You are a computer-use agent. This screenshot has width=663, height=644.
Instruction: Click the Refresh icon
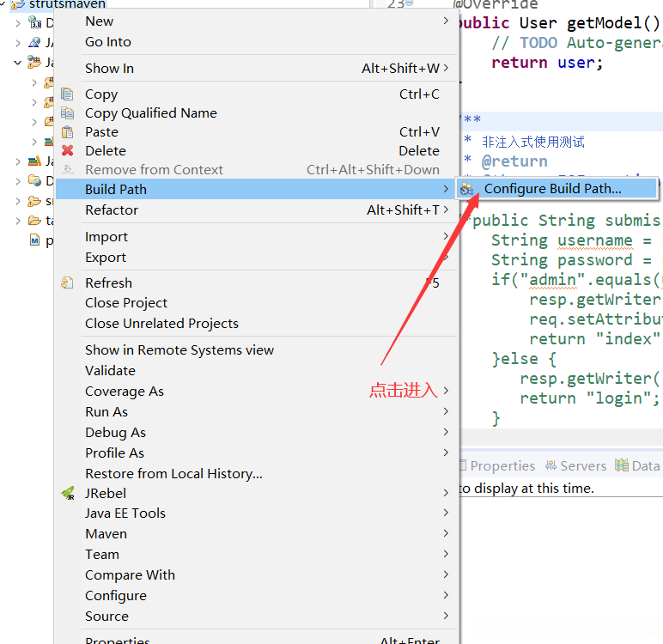[x=68, y=283]
